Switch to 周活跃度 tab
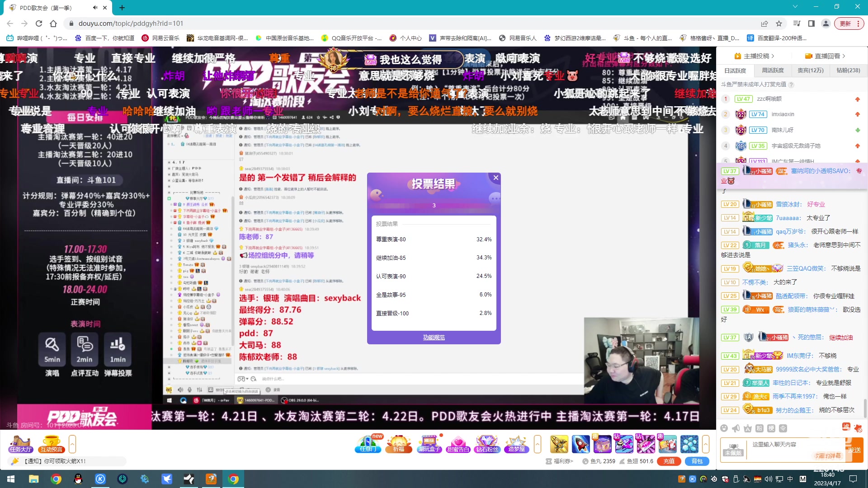The width and height of the screenshot is (868, 488). [x=773, y=70]
